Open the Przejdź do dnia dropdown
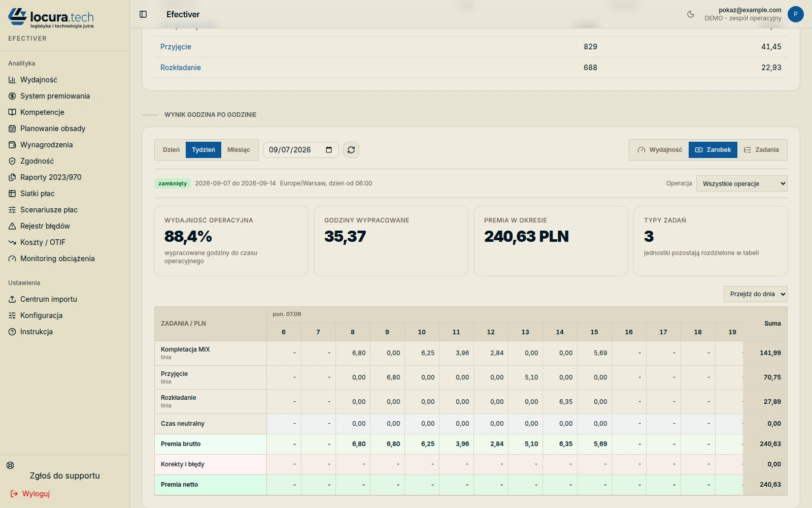The height and width of the screenshot is (508, 812). 756,294
